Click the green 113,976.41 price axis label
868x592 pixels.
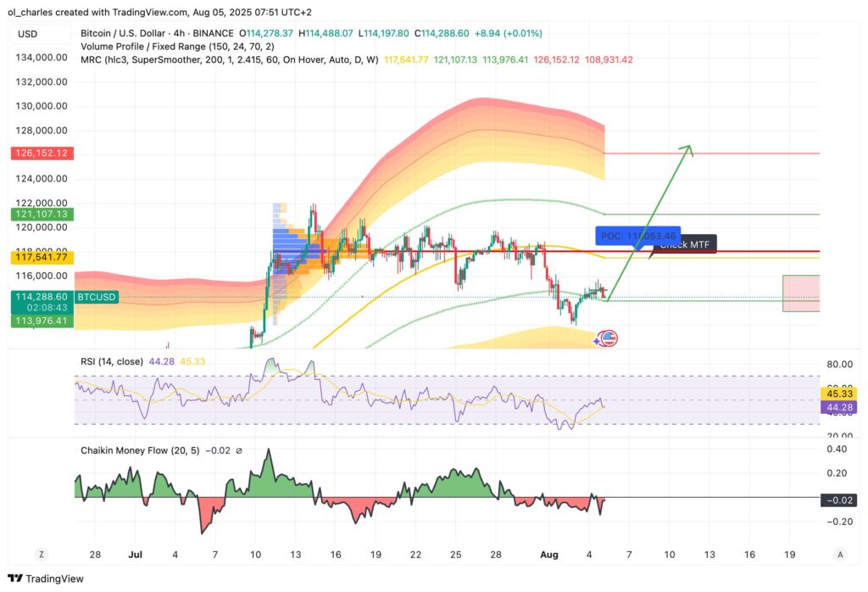(x=41, y=322)
